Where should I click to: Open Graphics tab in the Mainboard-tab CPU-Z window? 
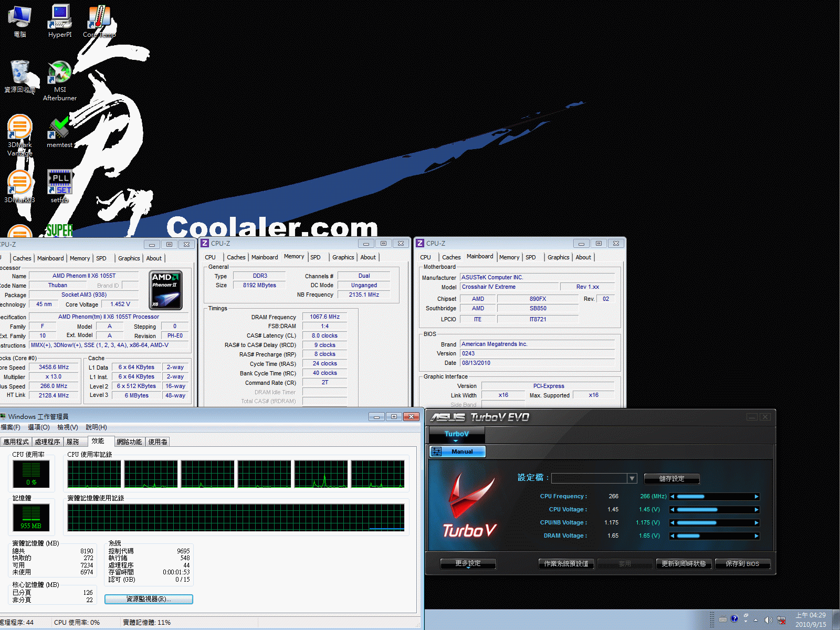pos(558,257)
